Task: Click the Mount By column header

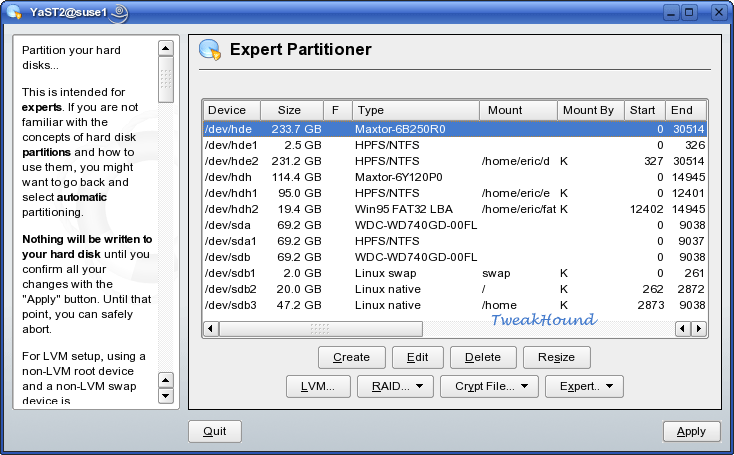Action: click(591, 110)
